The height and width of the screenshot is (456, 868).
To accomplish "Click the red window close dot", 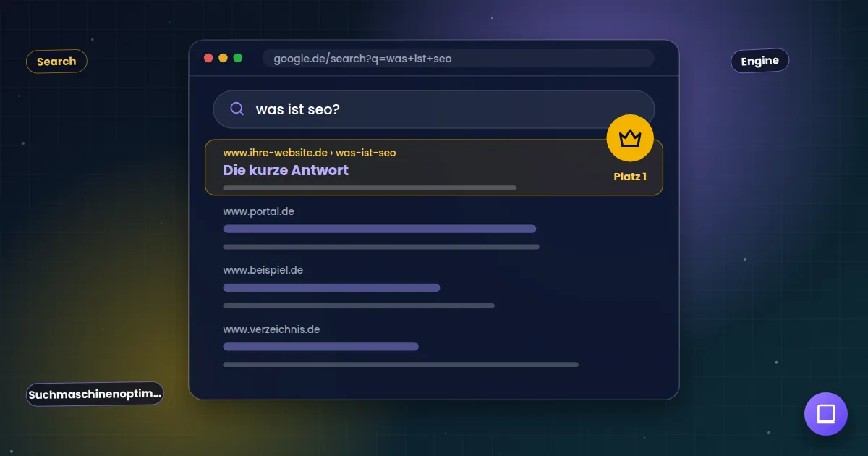I will pos(208,58).
